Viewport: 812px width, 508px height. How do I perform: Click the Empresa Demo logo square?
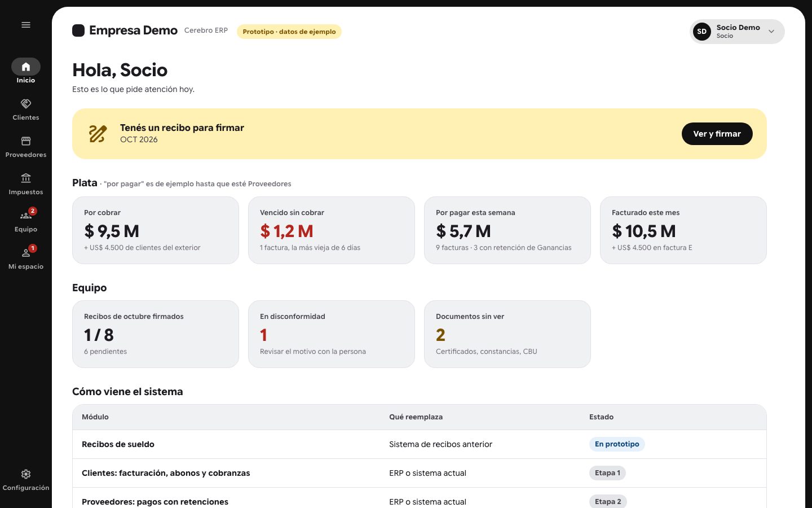point(78,30)
